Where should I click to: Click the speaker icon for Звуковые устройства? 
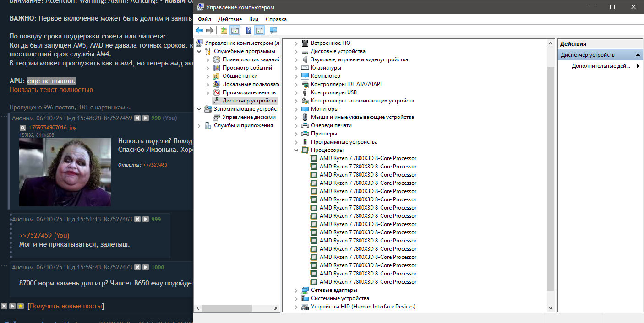point(305,59)
